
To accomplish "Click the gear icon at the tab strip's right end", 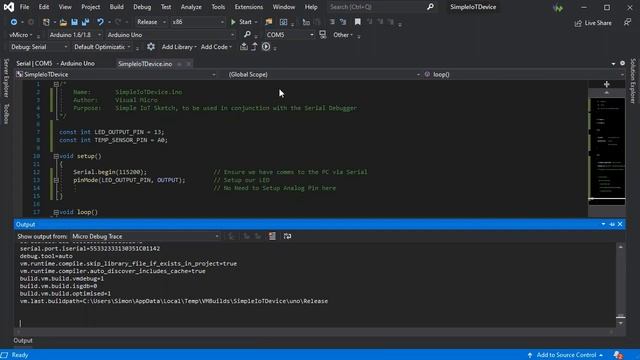I will pyautogui.click(x=622, y=63).
